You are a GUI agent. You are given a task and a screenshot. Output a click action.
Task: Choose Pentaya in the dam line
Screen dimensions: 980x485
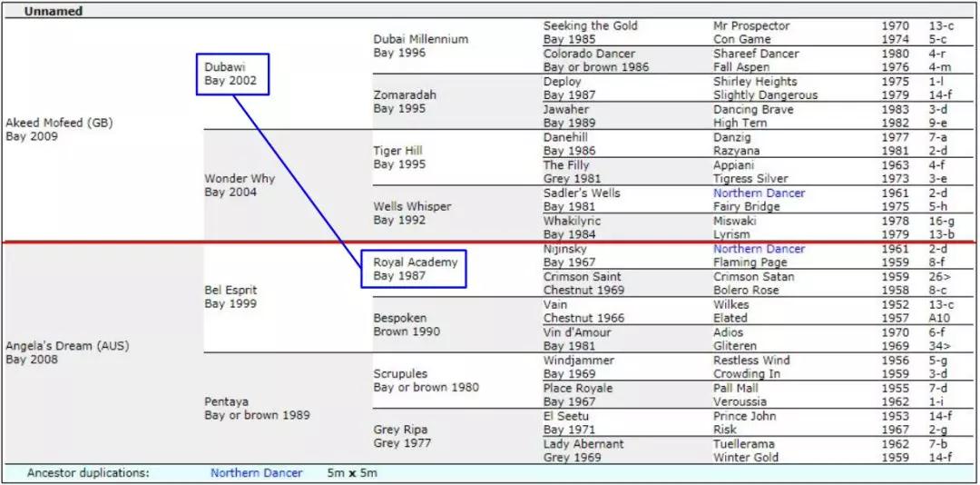click(226, 401)
